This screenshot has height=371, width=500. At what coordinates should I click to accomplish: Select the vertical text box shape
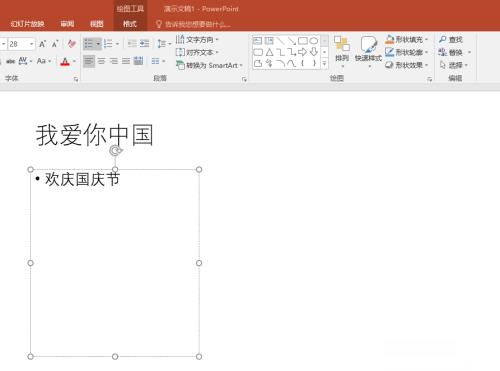[x=269, y=41]
